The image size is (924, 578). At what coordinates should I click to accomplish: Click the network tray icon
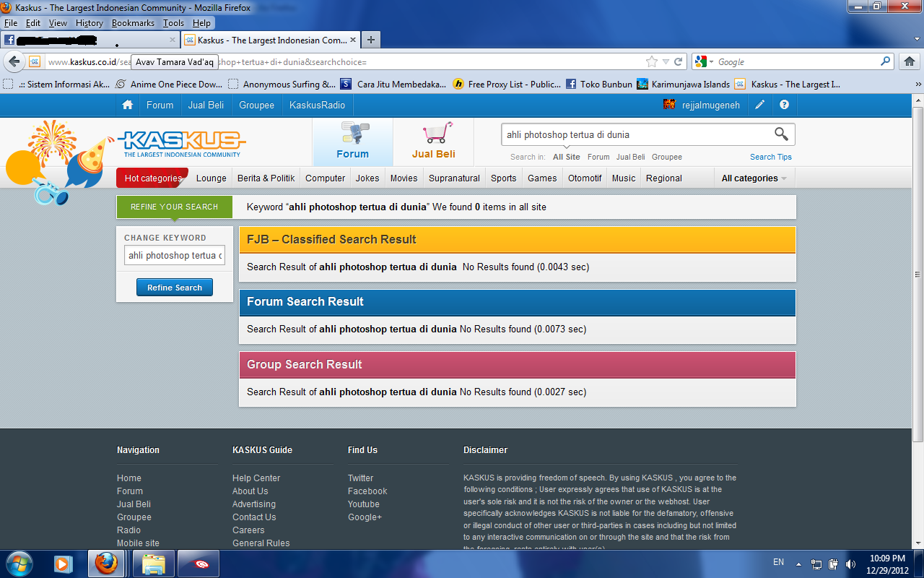point(816,564)
